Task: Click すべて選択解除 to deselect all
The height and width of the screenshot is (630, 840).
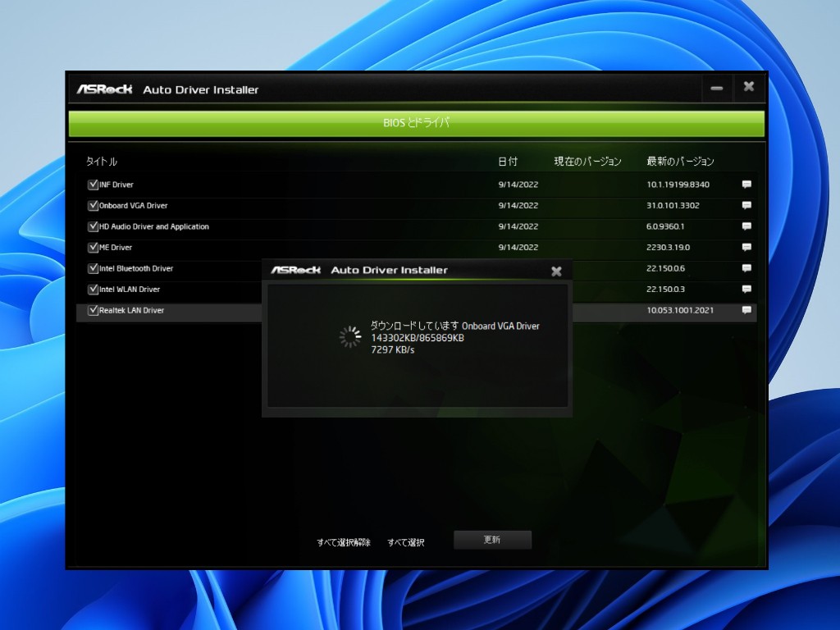Action: coord(344,542)
